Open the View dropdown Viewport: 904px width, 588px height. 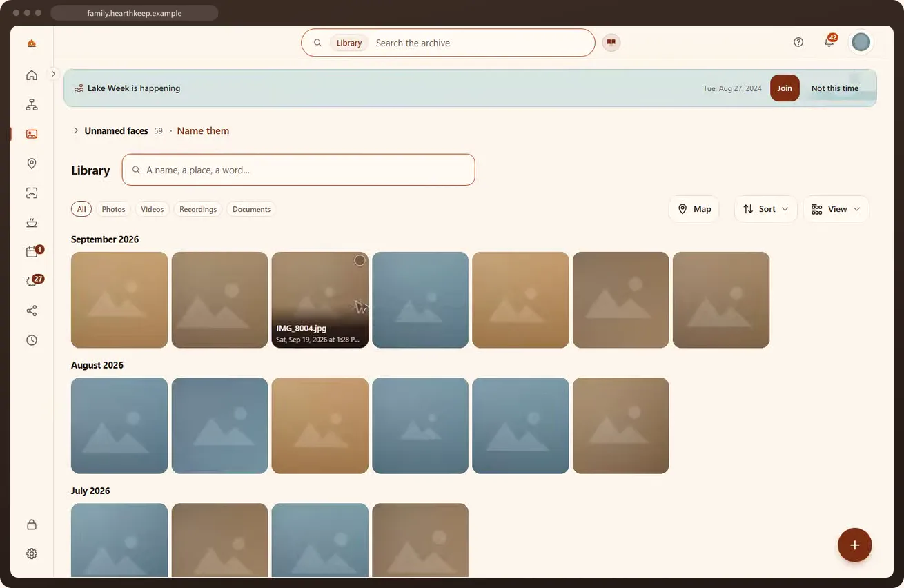[x=836, y=209]
